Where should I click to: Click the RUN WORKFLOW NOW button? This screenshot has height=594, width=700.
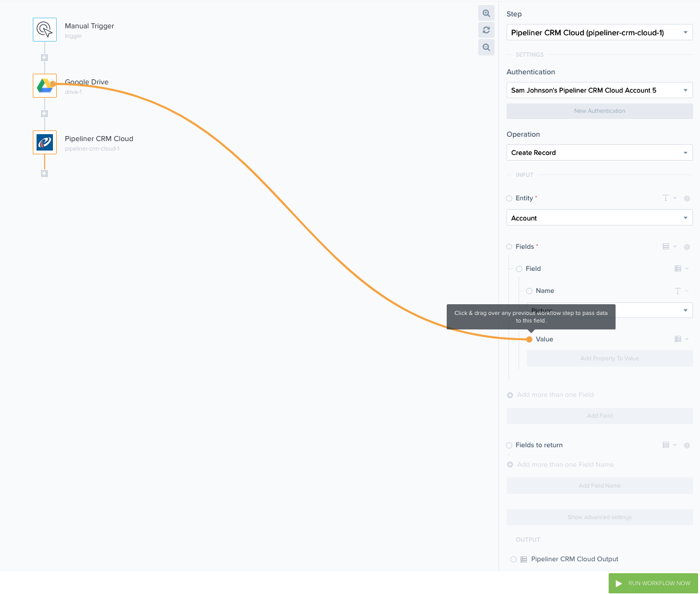tap(653, 583)
